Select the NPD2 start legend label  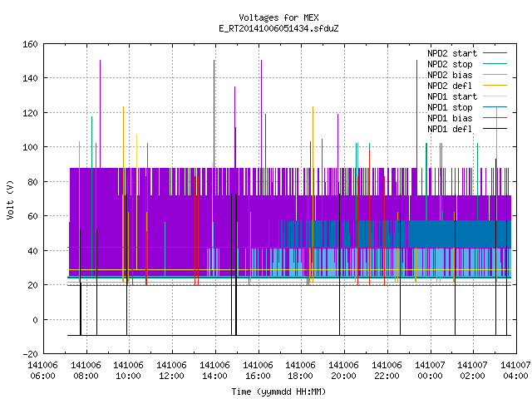coord(452,53)
